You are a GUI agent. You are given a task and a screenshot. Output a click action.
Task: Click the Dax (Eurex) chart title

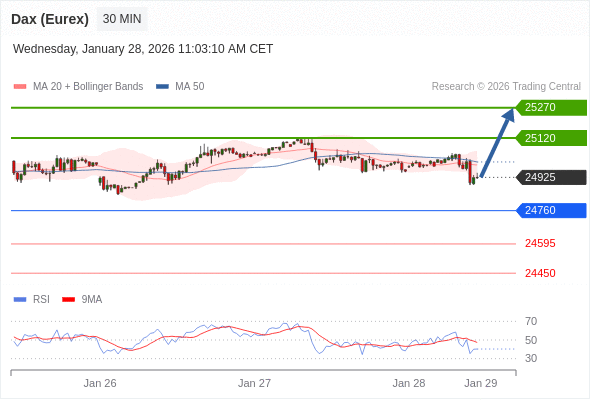tap(50, 19)
